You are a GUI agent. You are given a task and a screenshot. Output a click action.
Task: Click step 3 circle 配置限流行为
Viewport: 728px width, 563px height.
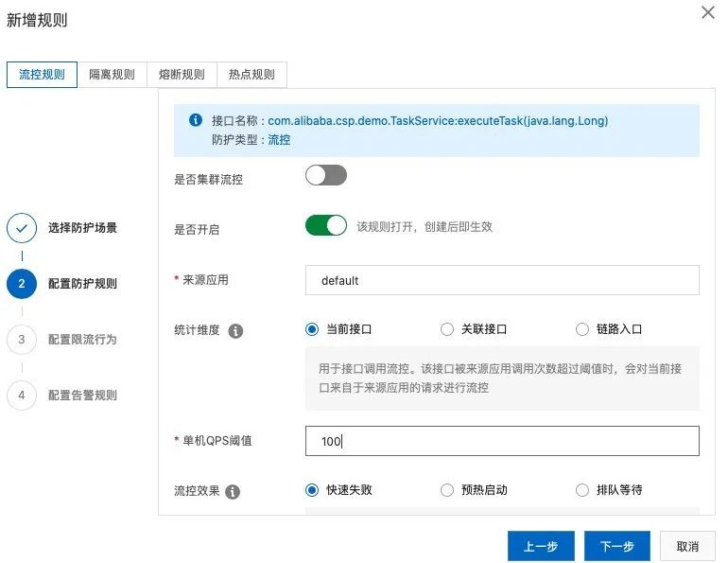[x=22, y=340]
